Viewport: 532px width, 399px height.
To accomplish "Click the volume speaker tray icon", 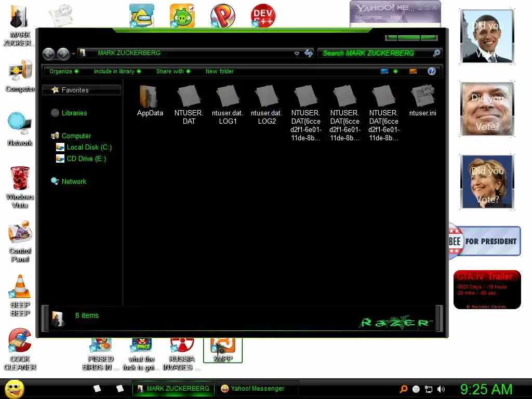I will click(x=441, y=389).
